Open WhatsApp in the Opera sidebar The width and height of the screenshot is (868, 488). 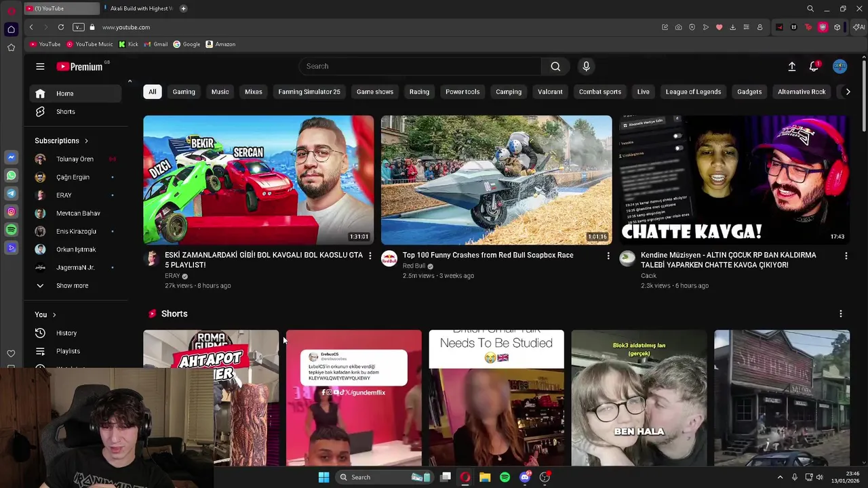[11, 176]
